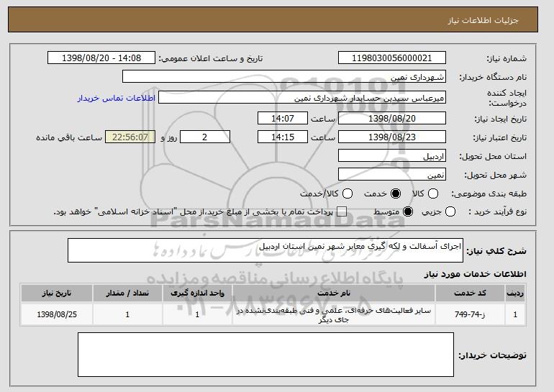This screenshot has height=392, width=554.
Task: Click the ردیف column header
Action: pyautogui.click(x=515, y=293)
